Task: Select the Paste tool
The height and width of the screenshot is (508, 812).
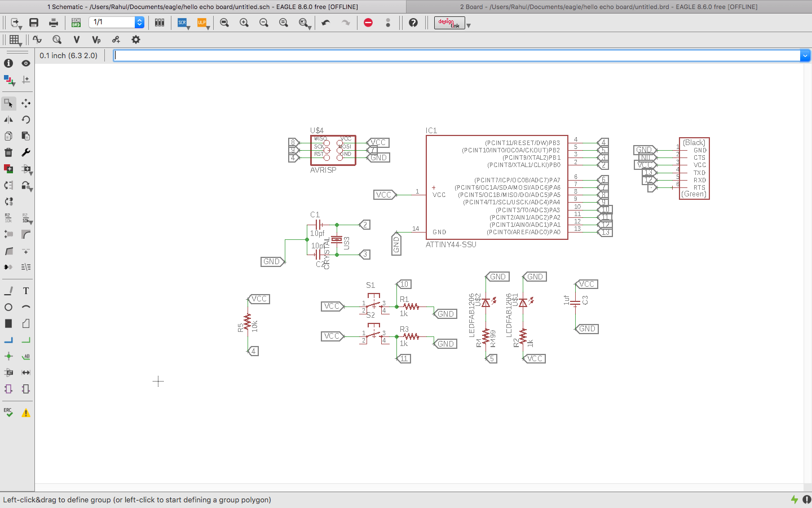Action: [26, 136]
